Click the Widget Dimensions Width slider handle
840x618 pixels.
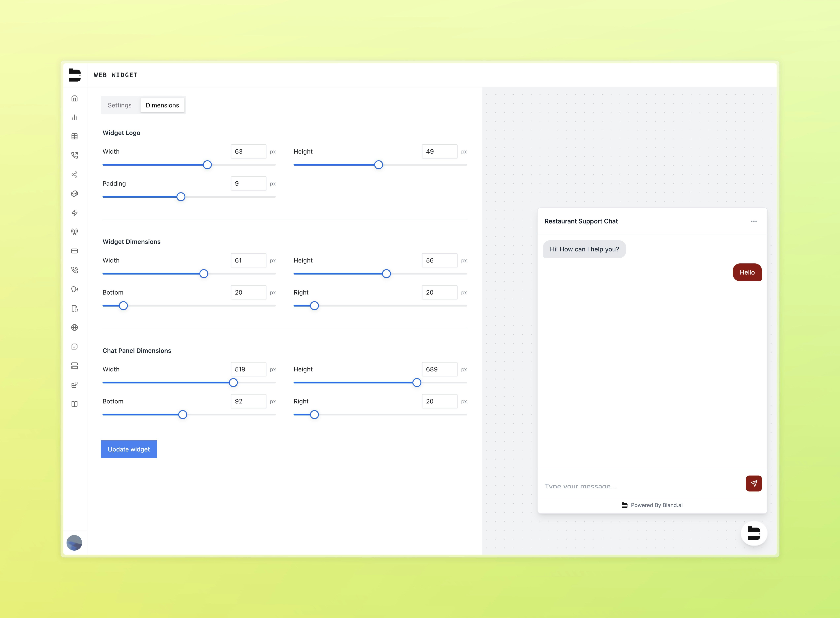[x=204, y=274]
